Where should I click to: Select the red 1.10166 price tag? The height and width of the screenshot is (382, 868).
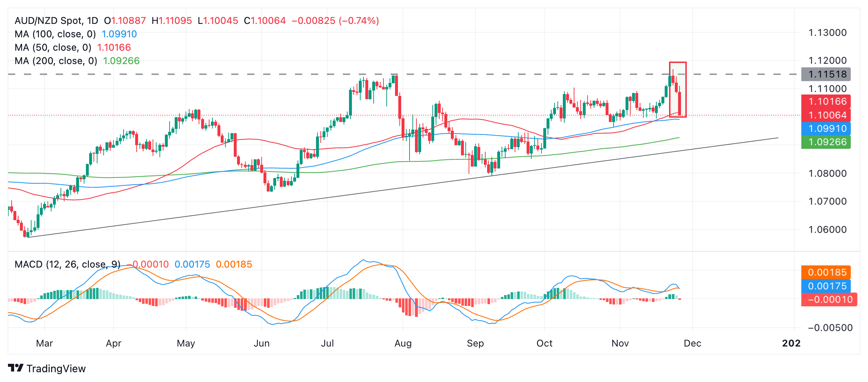[x=826, y=101]
